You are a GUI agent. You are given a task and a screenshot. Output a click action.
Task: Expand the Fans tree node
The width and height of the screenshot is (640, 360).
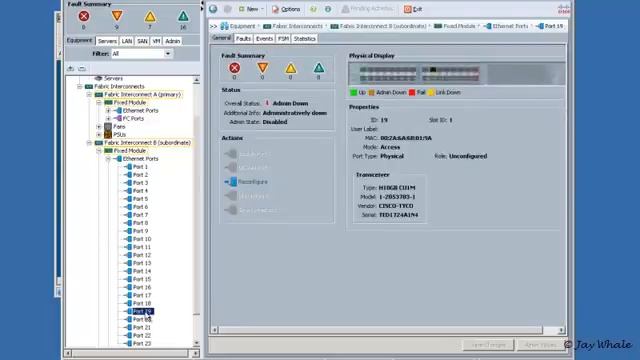point(98,127)
